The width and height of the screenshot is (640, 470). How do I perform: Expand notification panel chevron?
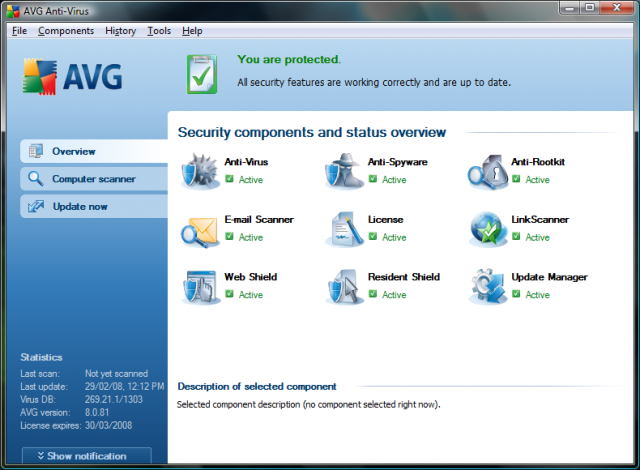[40, 455]
